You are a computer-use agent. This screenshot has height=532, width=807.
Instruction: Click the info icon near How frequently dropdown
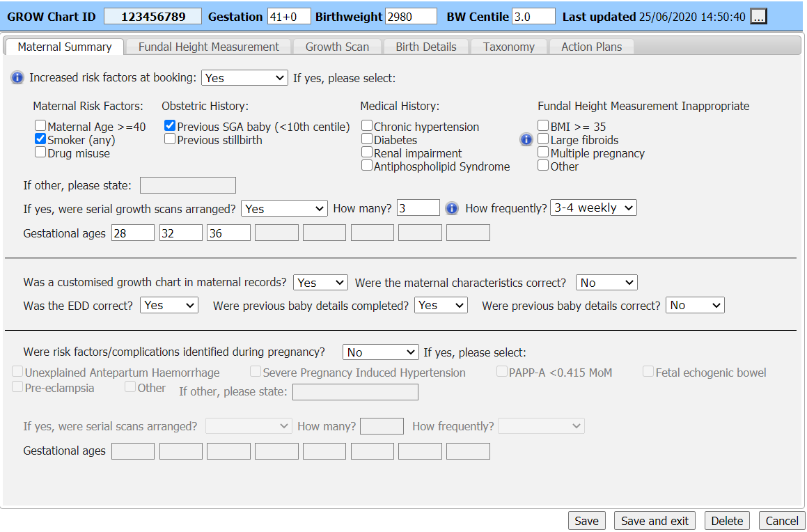click(452, 207)
